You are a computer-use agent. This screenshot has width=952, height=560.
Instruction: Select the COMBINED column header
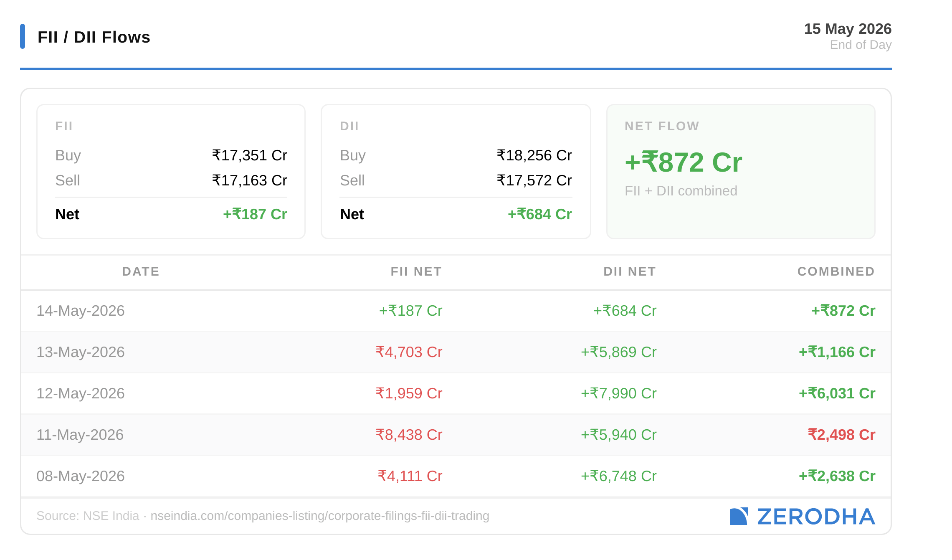(x=836, y=271)
